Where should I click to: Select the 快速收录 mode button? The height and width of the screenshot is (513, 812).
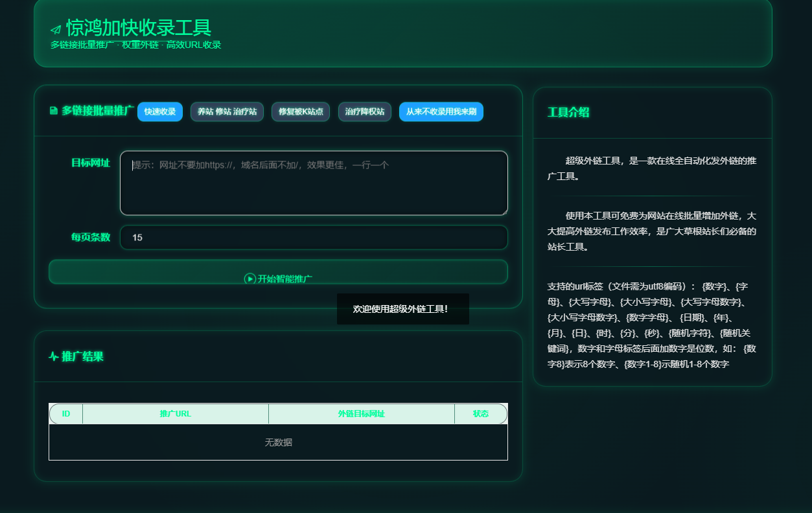160,111
